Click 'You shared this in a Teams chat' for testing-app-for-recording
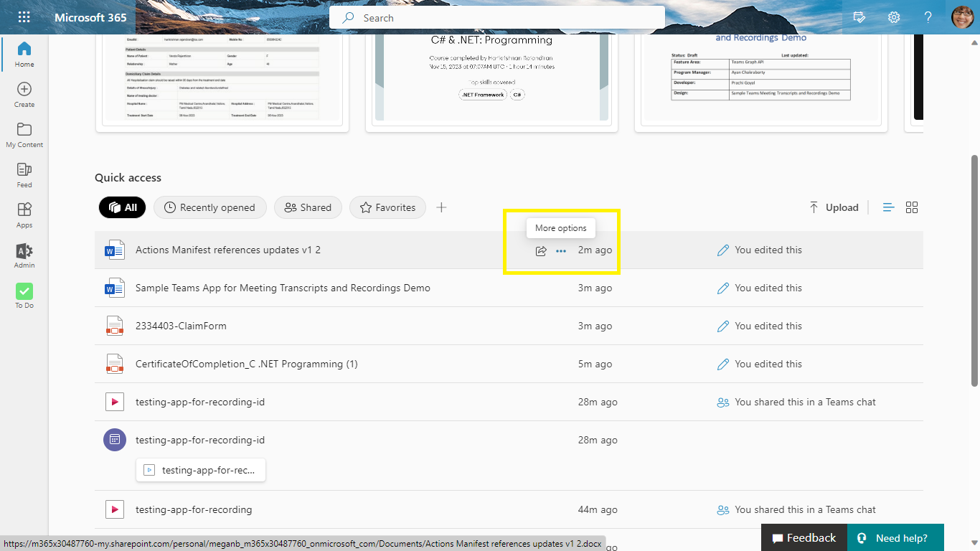The image size is (980, 551). click(805, 509)
